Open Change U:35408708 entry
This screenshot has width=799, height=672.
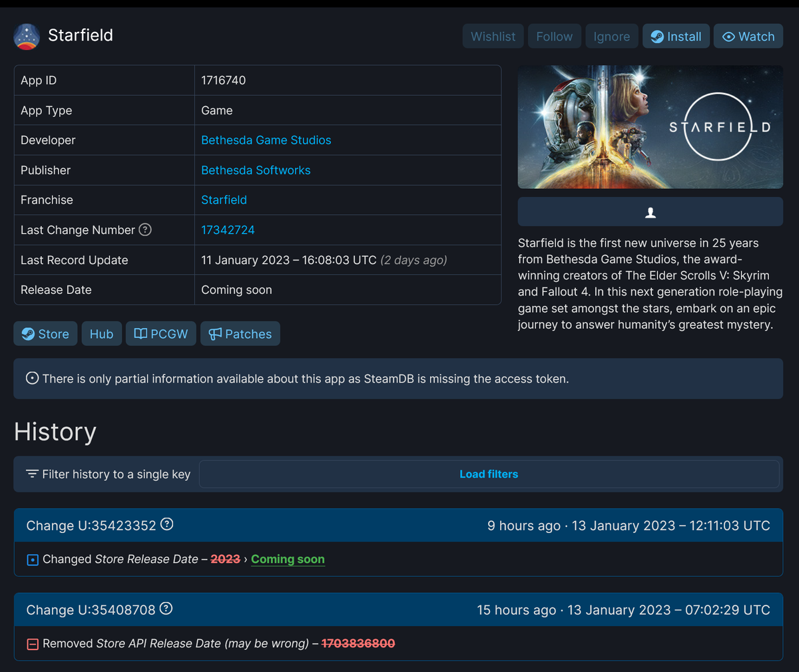pyautogui.click(x=91, y=610)
